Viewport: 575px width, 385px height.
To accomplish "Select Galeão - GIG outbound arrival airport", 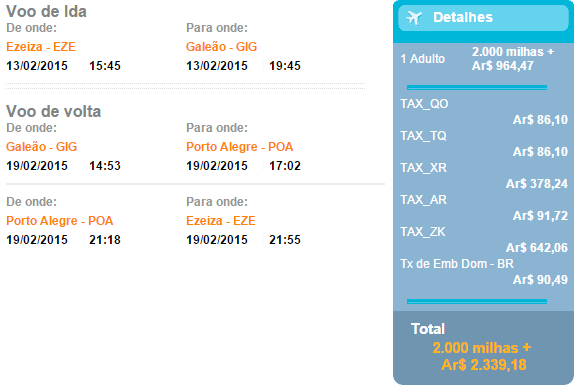I will click(221, 47).
